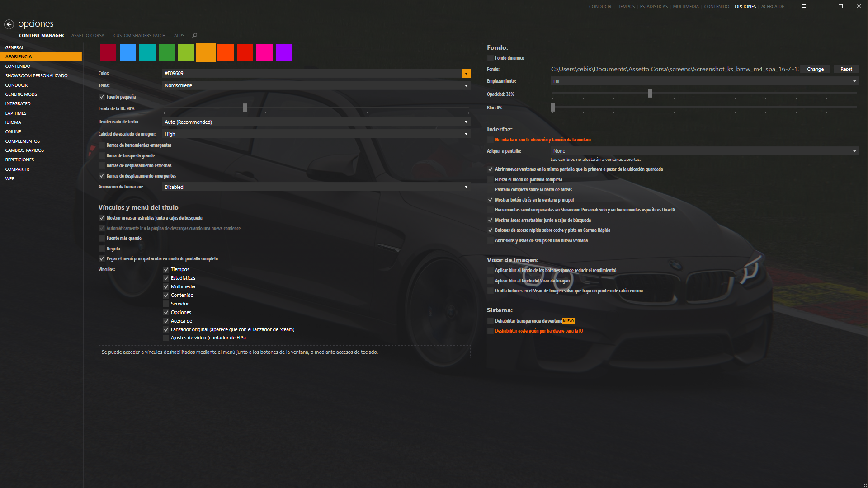Select the blue color swatch

(x=128, y=52)
